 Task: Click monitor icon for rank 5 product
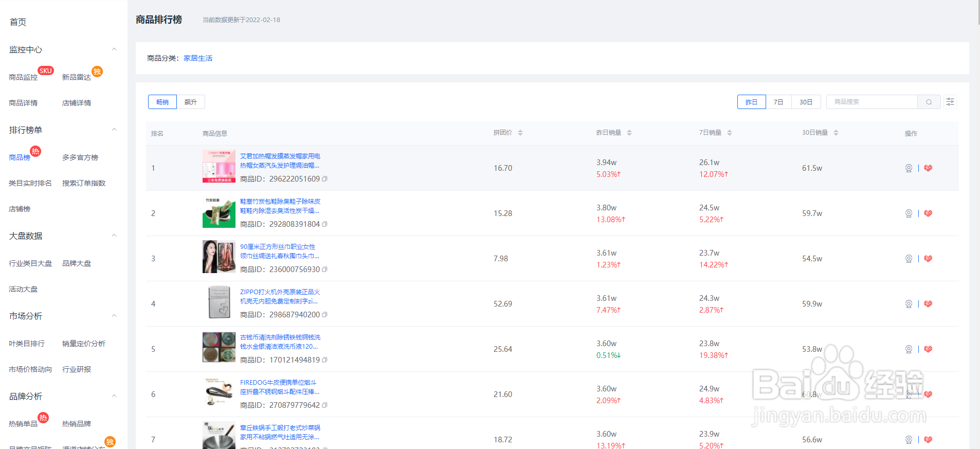click(x=909, y=349)
